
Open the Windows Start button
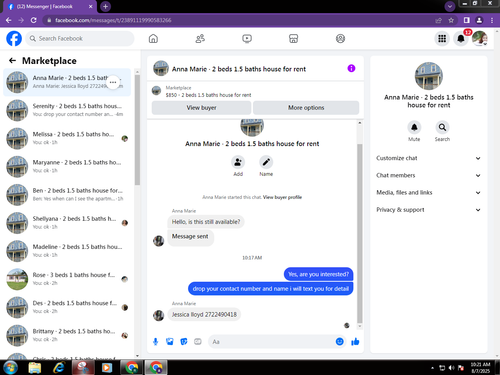click(10, 368)
